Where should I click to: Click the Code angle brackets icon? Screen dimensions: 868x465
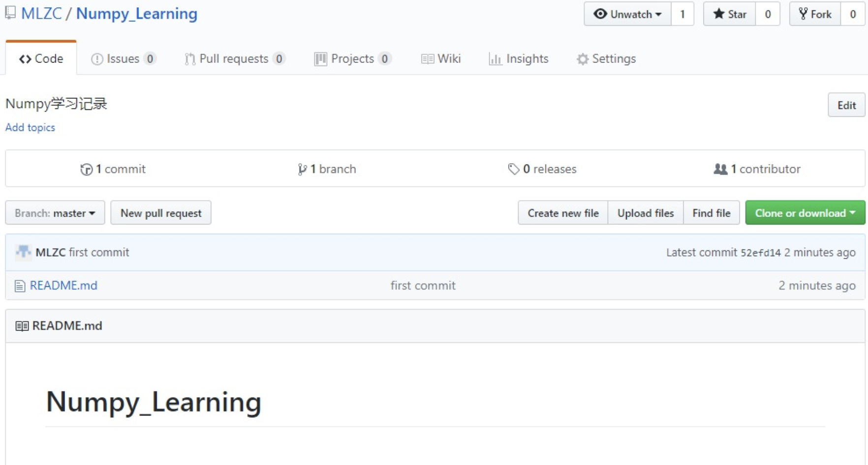click(25, 59)
